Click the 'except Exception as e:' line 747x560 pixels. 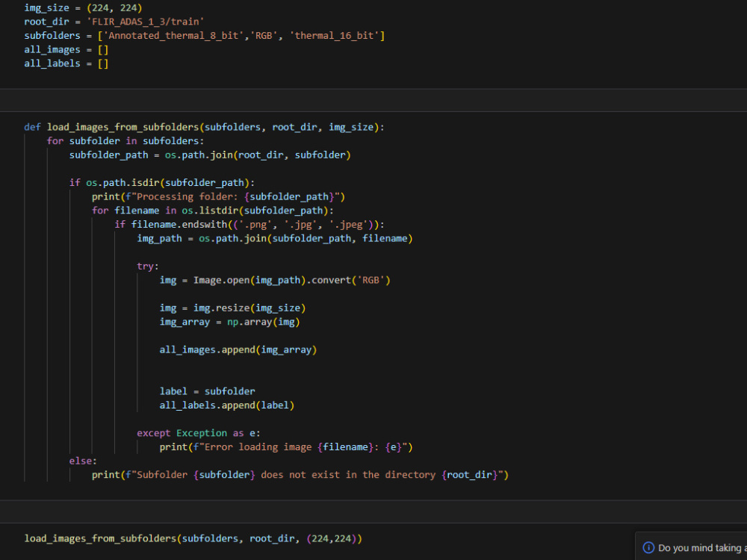[x=199, y=433]
